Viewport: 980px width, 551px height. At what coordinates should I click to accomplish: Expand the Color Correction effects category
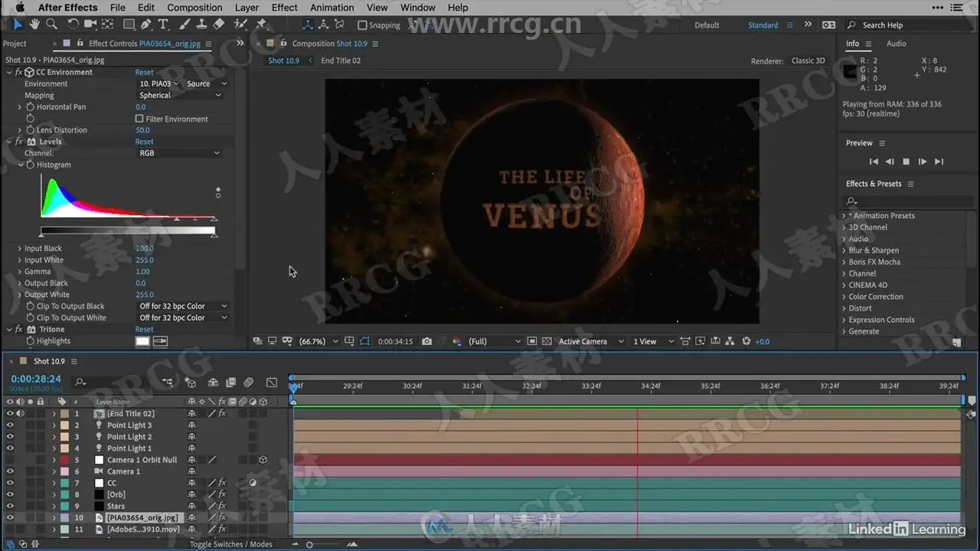coord(844,297)
